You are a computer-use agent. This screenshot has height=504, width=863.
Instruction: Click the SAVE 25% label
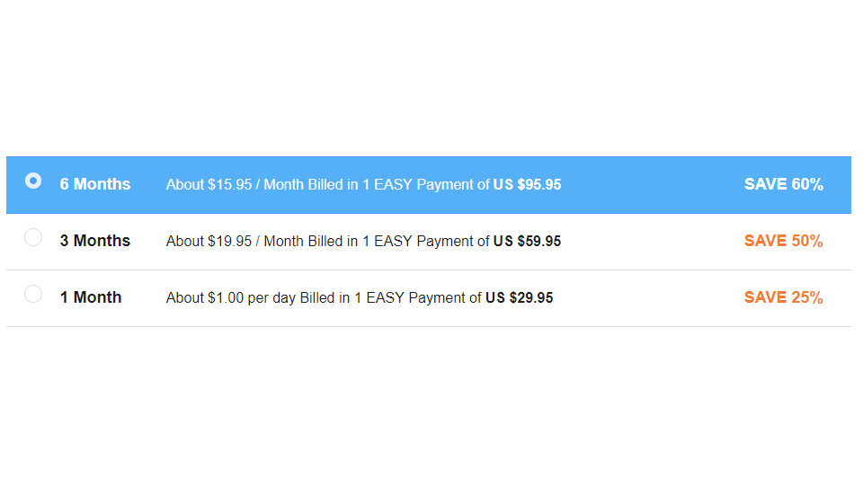(783, 297)
